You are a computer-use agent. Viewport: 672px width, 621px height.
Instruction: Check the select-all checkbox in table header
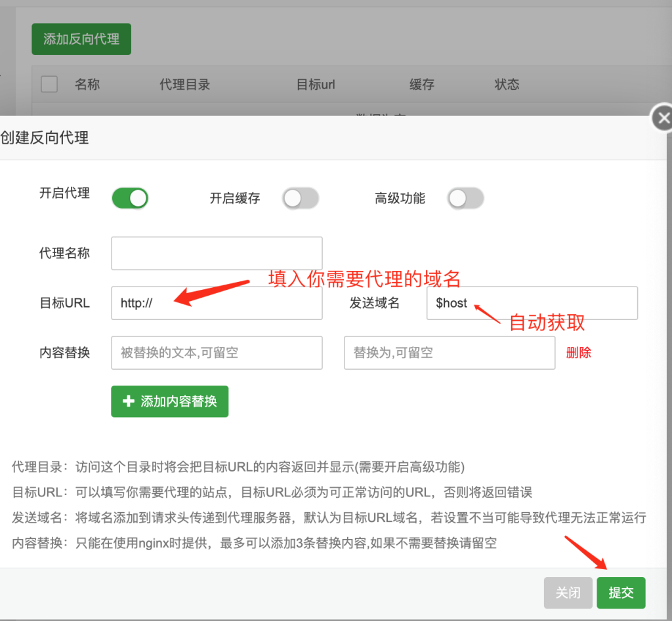[49, 84]
